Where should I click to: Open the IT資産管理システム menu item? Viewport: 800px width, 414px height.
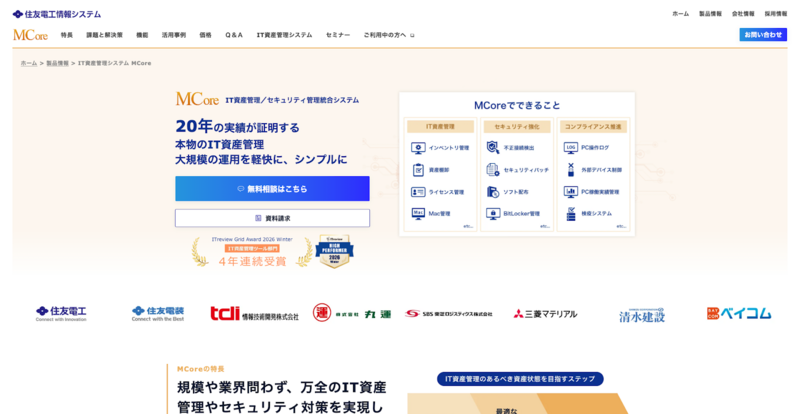284,35
